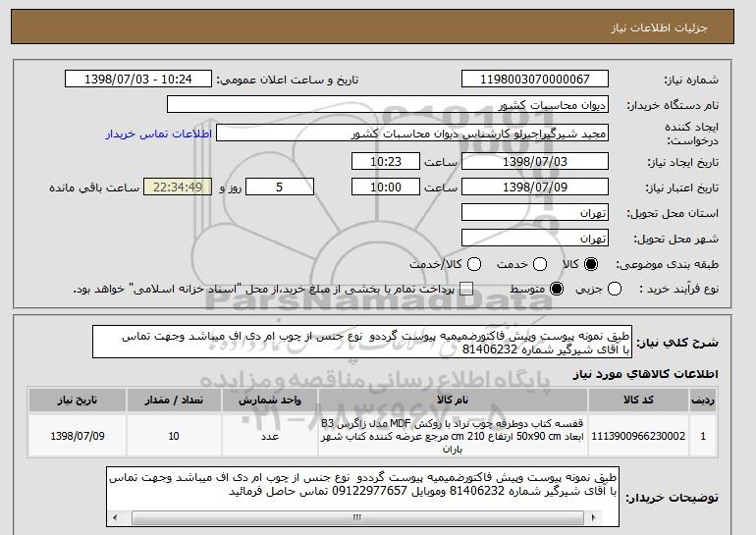The height and width of the screenshot is (535, 756).
Task: Click the delivery city field تهران
Action: 535,239
